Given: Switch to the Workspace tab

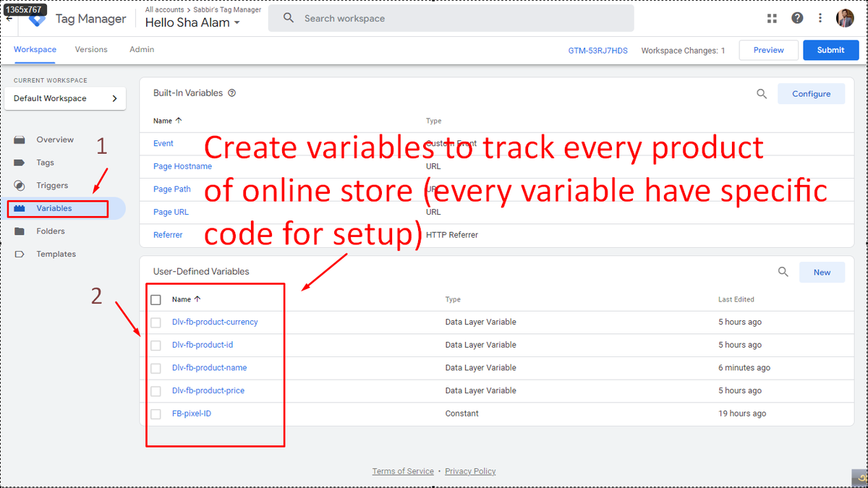Looking at the screenshot, I should [35, 50].
